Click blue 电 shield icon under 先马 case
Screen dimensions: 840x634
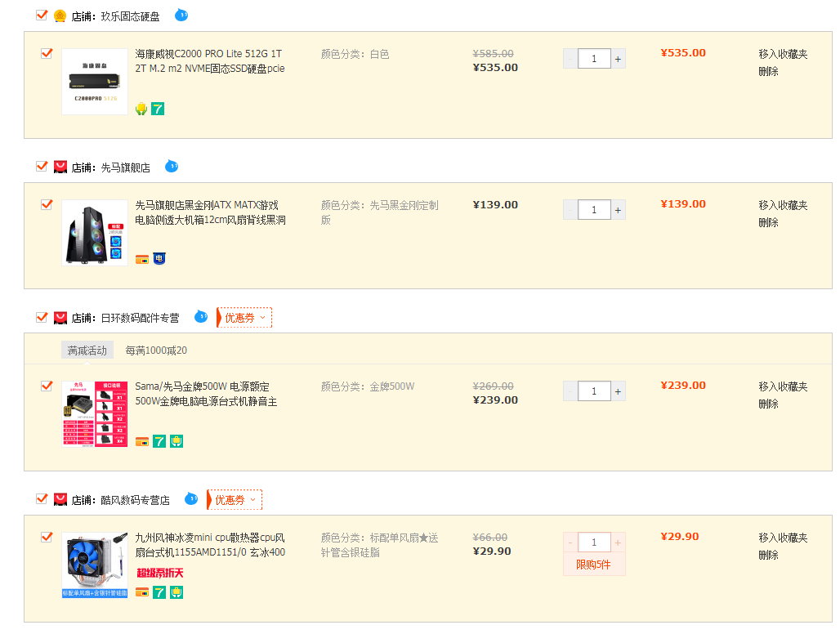coord(159,259)
